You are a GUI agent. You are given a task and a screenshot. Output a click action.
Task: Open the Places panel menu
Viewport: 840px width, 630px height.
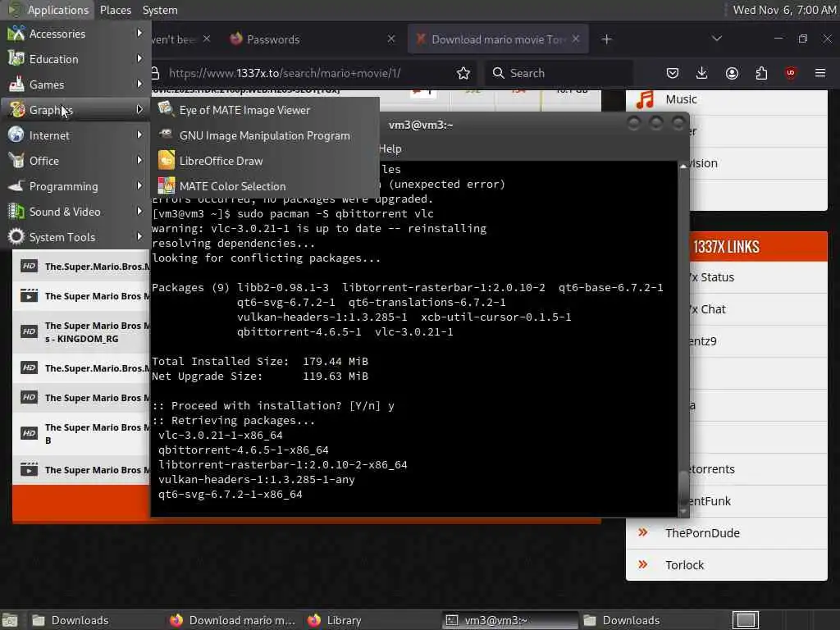pyautogui.click(x=115, y=10)
